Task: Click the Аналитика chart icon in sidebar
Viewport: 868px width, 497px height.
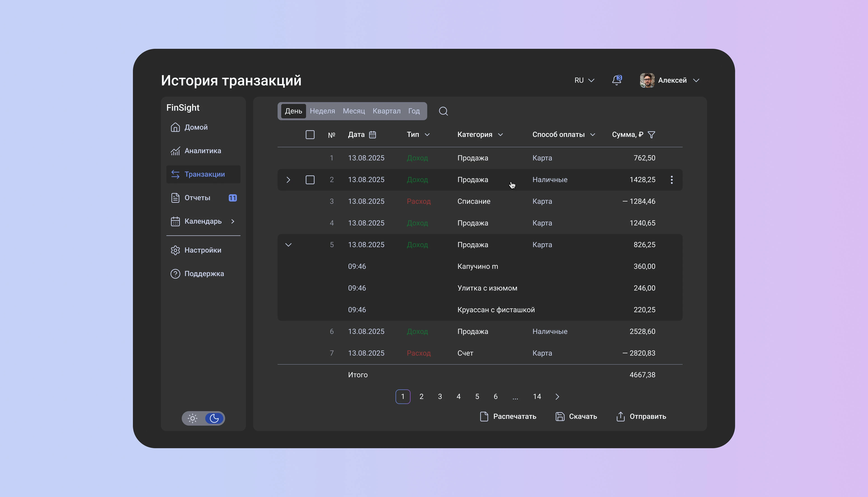Action: (175, 151)
